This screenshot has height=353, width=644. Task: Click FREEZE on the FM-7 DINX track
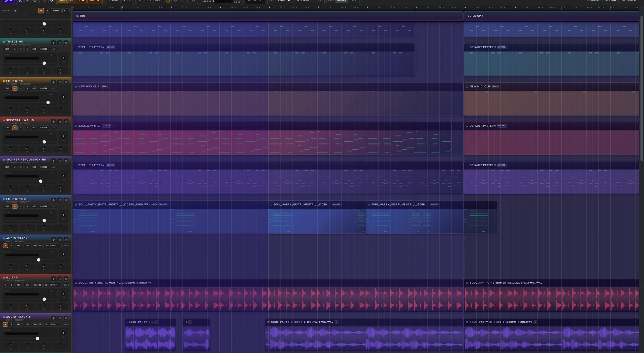point(44,89)
